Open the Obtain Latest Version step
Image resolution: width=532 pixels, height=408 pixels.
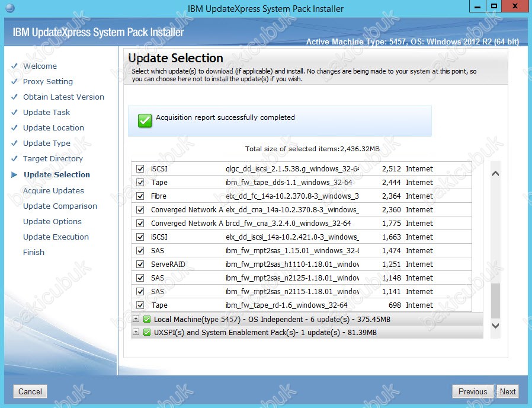pos(63,97)
